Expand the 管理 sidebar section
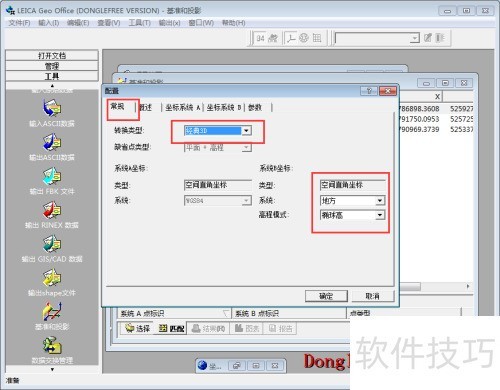This screenshot has height=390, width=500. coord(52,66)
